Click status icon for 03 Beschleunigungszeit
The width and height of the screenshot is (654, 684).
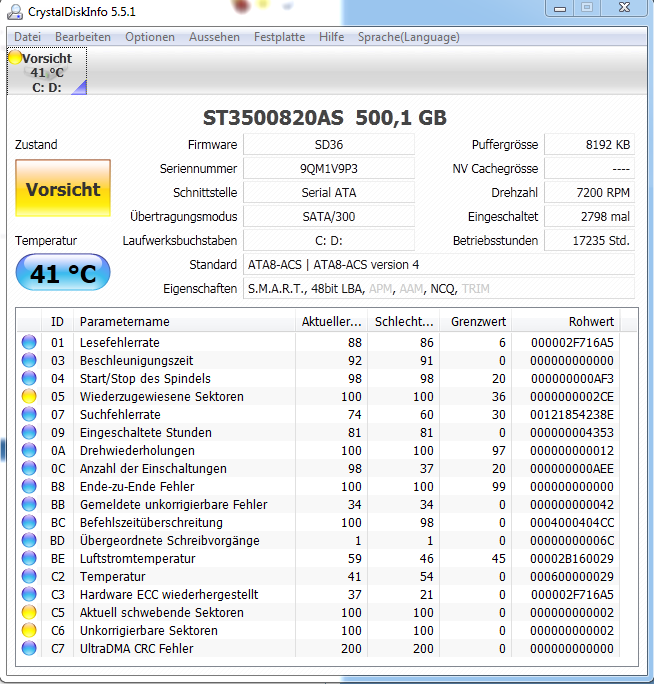click(x=29, y=360)
